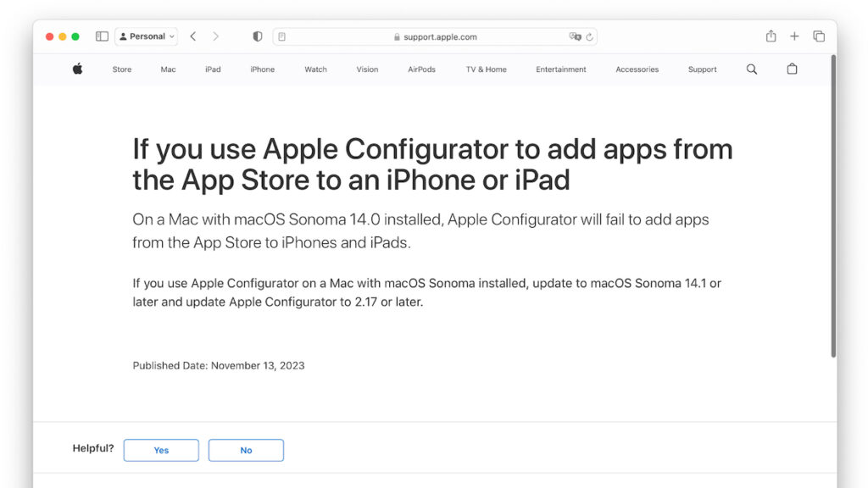Show the tab overview

click(x=819, y=36)
